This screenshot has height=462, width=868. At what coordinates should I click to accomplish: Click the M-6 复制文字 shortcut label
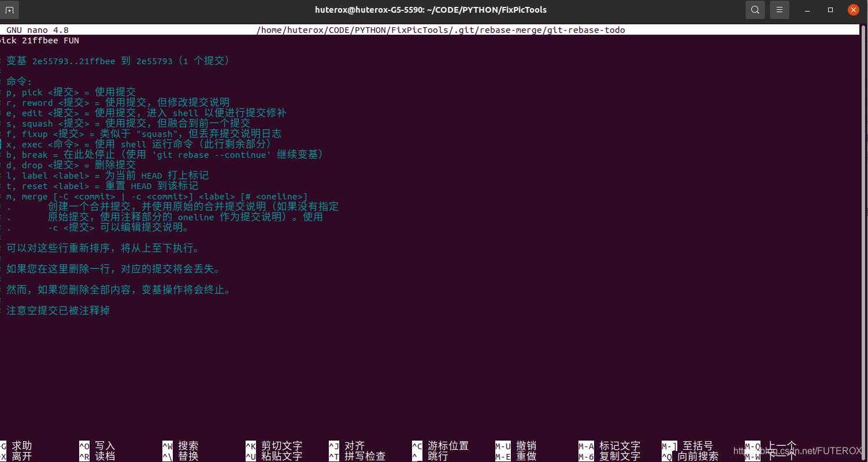coord(610,456)
